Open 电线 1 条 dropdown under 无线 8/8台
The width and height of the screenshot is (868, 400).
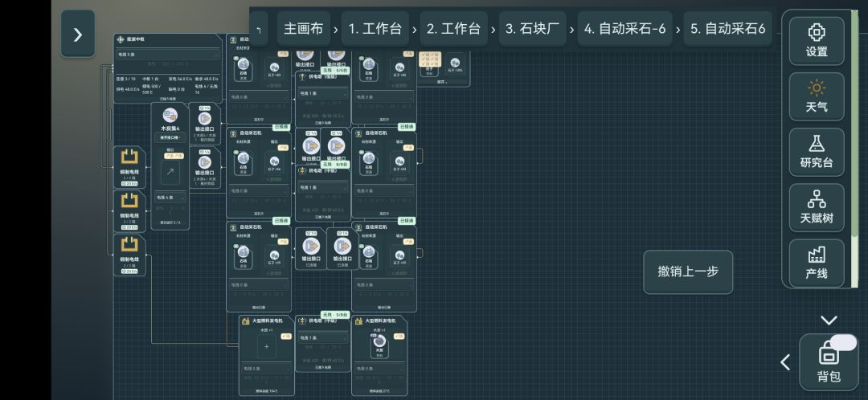(x=323, y=188)
